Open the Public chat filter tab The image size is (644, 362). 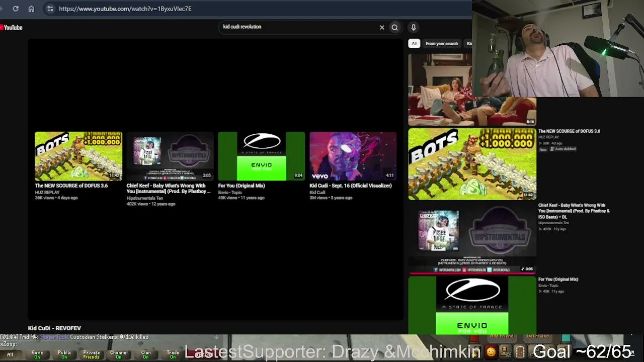click(64, 354)
